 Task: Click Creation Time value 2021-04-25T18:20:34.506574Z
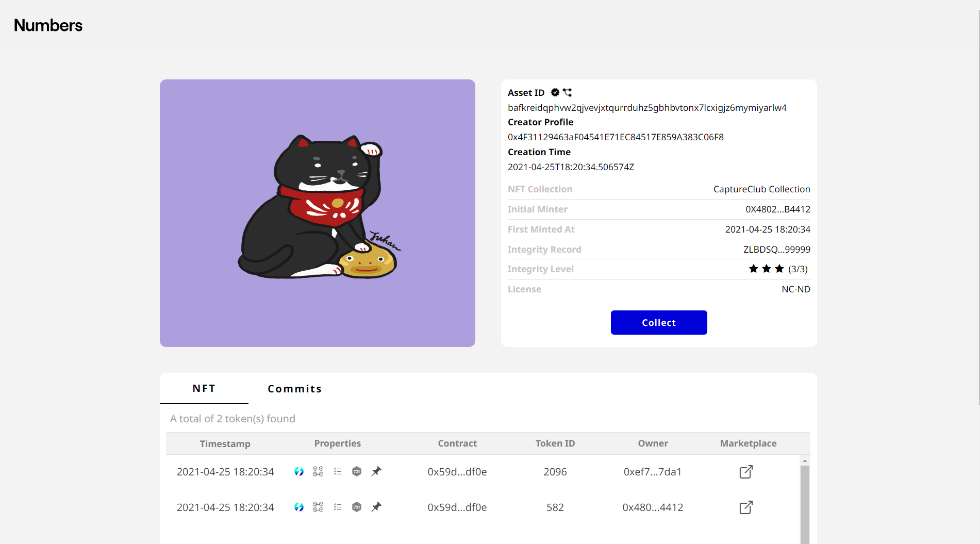pyautogui.click(x=571, y=167)
